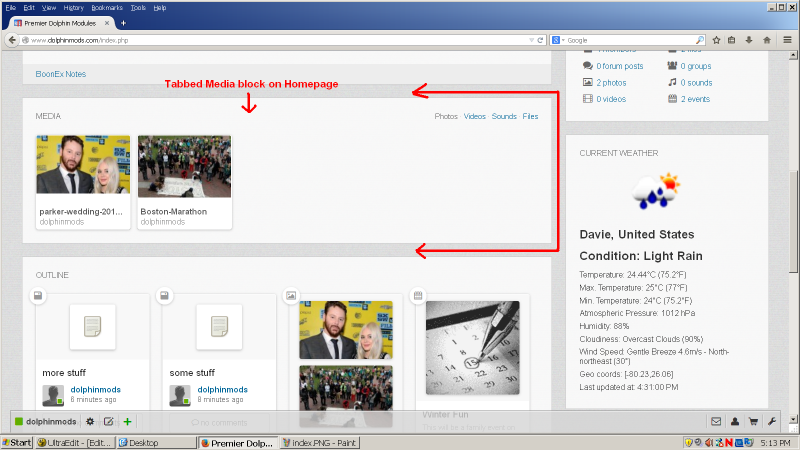This screenshot has width=800, height=450.
Task: Open the bookmarks list icon
Action: [732, 40]
